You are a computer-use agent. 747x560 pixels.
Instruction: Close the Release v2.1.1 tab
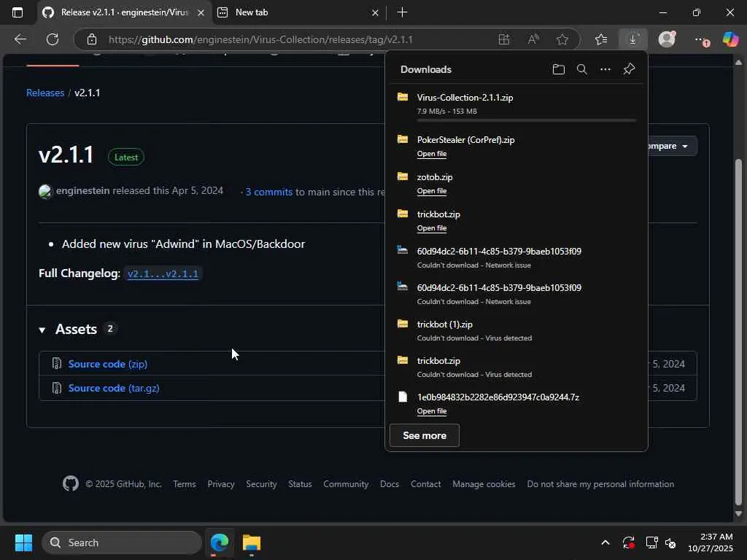[x=201, y=13]
